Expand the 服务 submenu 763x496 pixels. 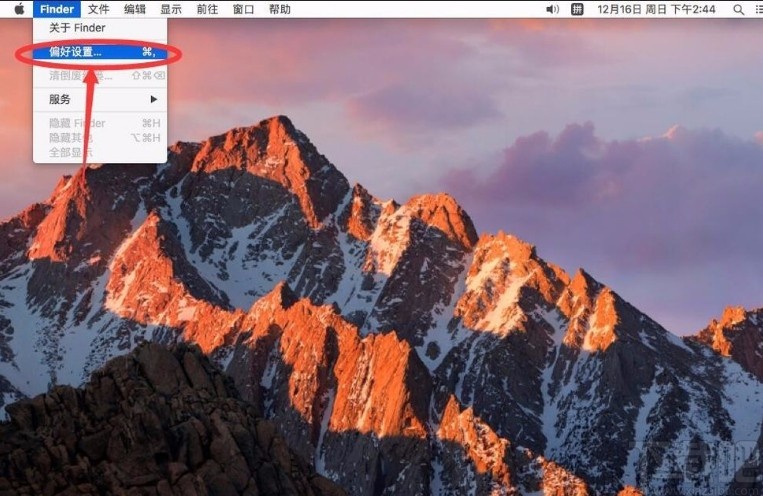click(100, 99)
